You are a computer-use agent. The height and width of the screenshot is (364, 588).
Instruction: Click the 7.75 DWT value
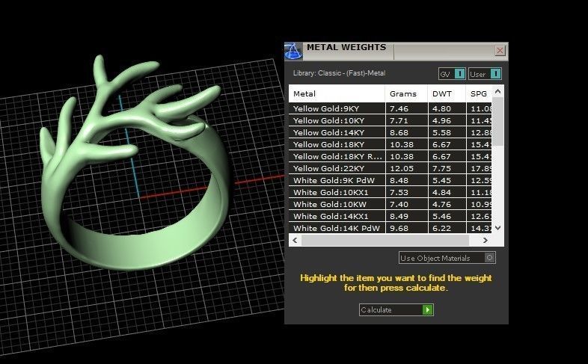[441, 168]
